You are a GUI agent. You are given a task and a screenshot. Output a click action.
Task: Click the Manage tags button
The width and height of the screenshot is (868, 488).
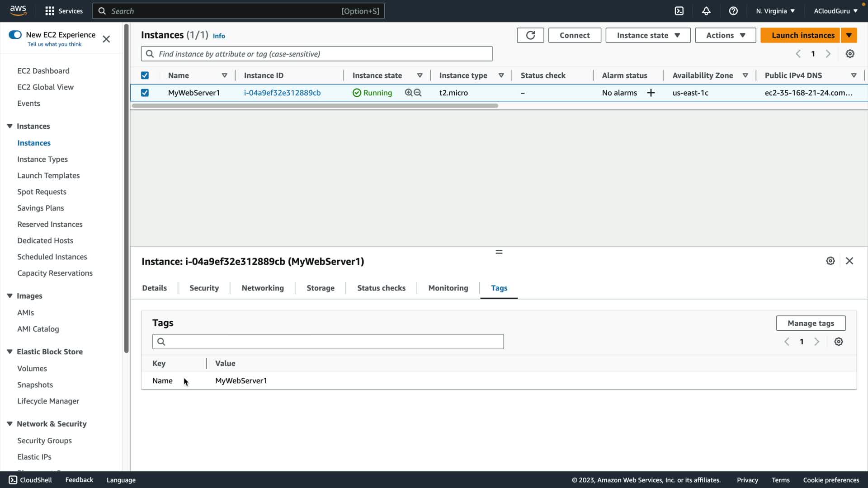[811, 323]
